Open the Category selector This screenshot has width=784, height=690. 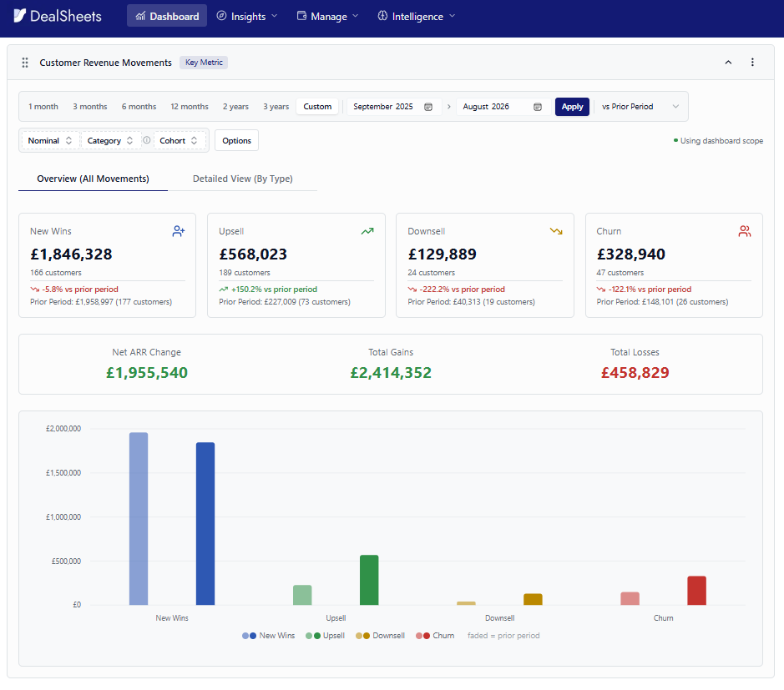(x=110, y=141)
